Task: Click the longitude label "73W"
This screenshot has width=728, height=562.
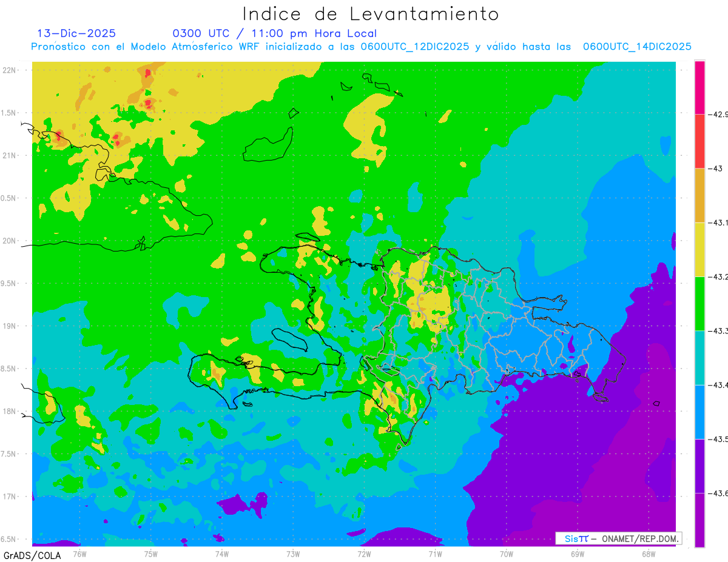Action: [x=293, y=554]
